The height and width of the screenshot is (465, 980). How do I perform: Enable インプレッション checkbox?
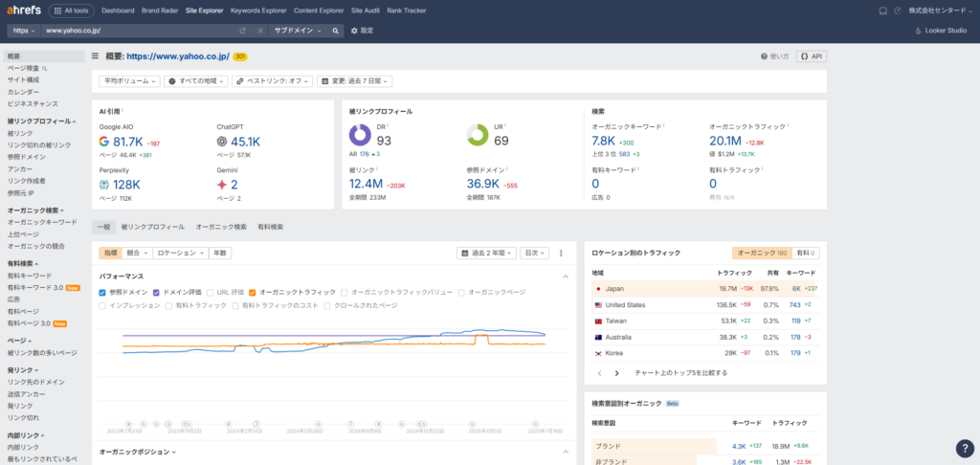[x=102, y=305]
